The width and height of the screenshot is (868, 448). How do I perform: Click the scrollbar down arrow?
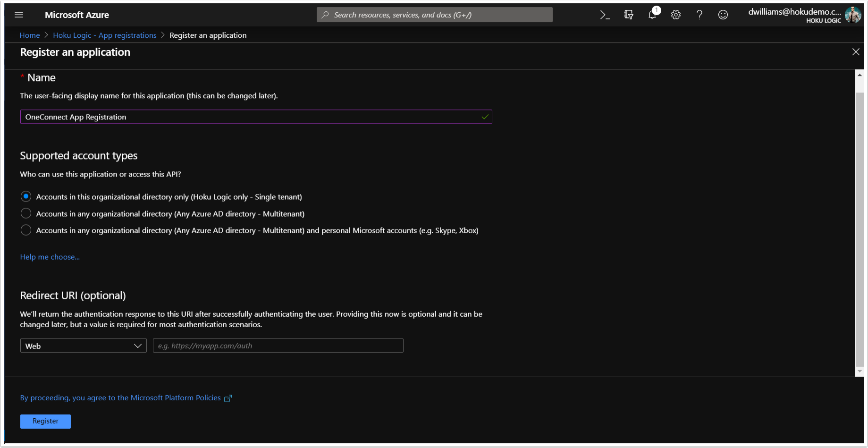860,372
